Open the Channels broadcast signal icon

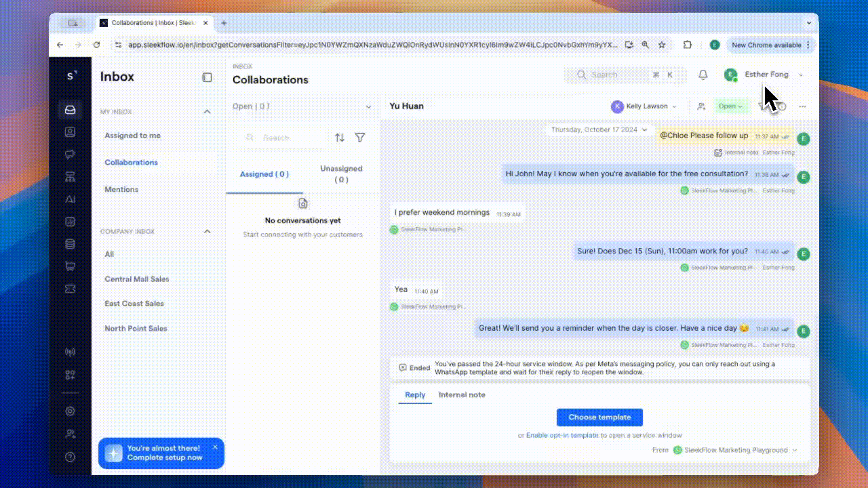(x=70, y=352)
